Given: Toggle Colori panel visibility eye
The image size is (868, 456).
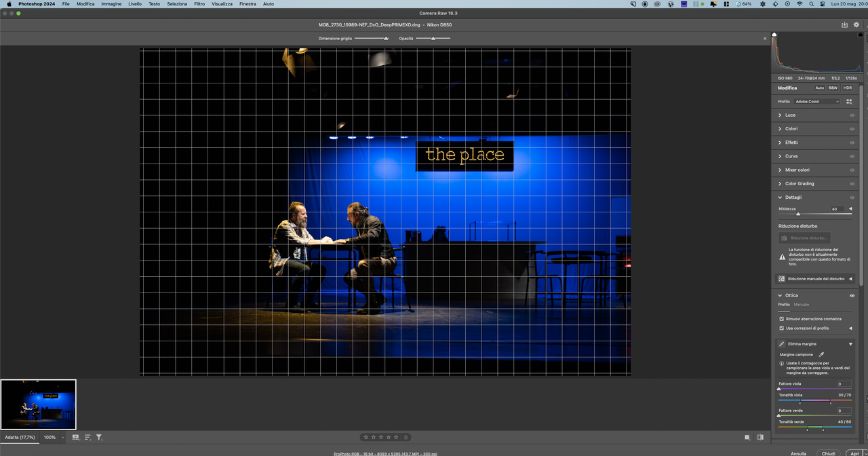Looking at the screenshot, I should [852, 129].
